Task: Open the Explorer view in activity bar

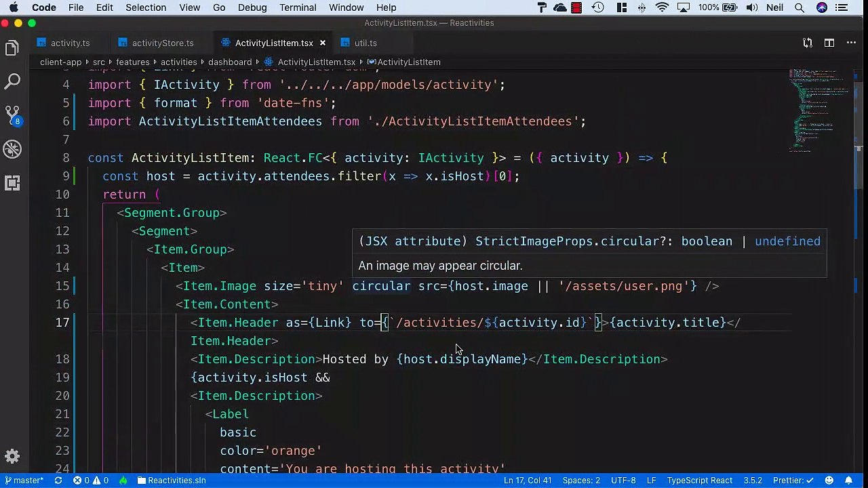Action: pos(12,48)
